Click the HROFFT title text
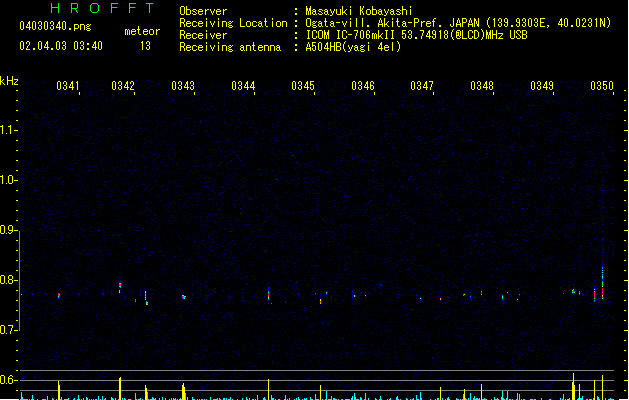The image size is (629, 400). click(102, 8)
